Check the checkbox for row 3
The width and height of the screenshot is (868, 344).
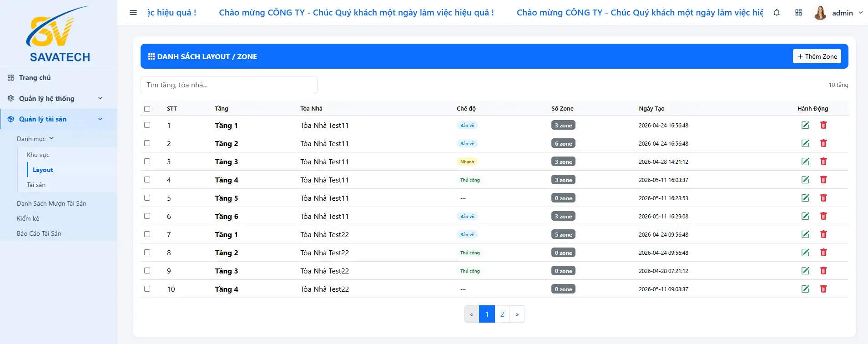click(x=147, y=161)
